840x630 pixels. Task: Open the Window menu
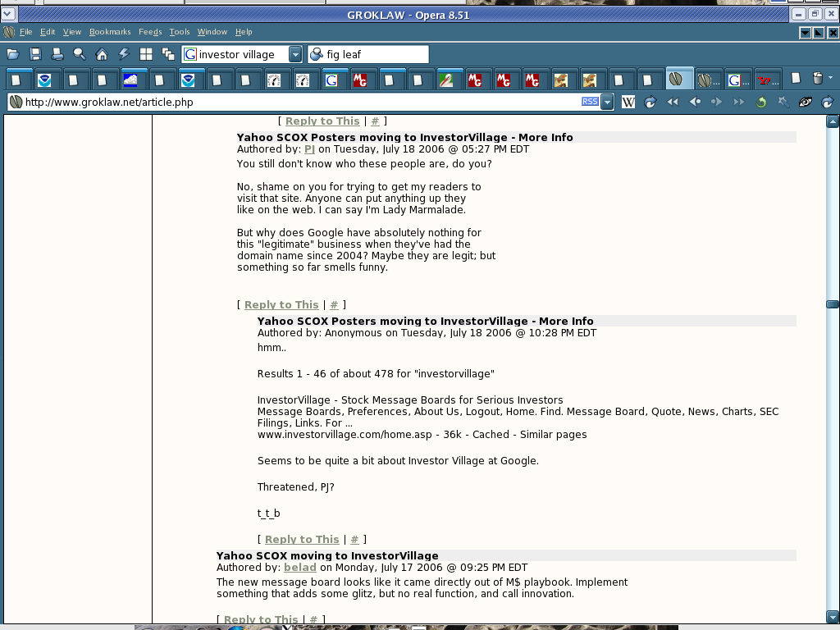pyautogui.click(x=212, y=32)
